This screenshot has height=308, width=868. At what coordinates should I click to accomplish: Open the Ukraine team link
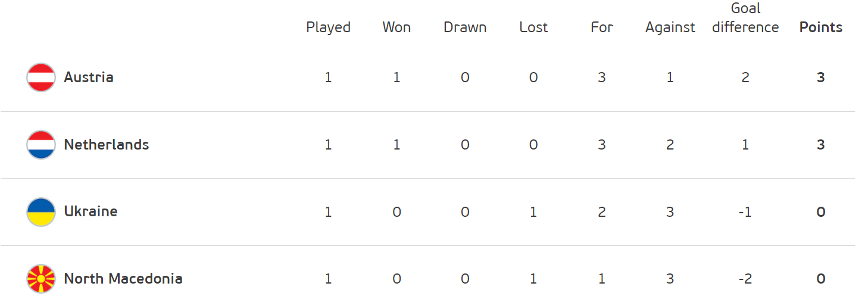(x=90, y=211)
